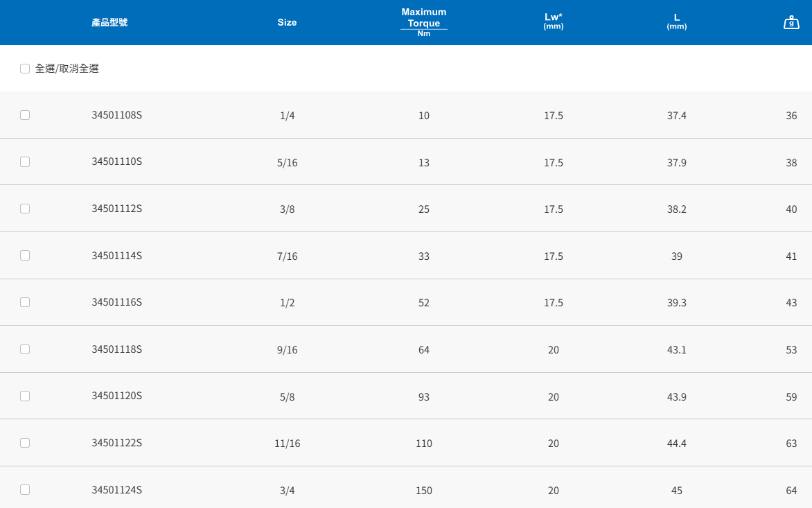Select the checkbox for product 34501110S

[25, 161]
